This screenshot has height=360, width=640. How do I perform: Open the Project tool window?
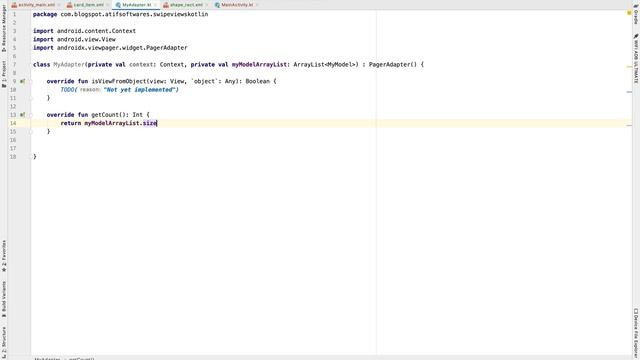(4, 74)
